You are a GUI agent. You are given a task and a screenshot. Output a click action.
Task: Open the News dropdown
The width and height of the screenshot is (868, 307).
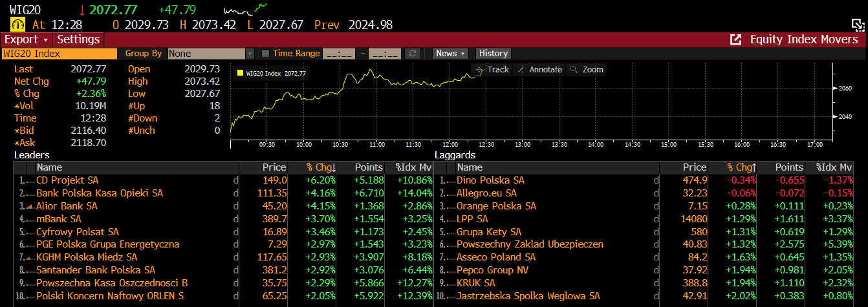click(450, 54)
